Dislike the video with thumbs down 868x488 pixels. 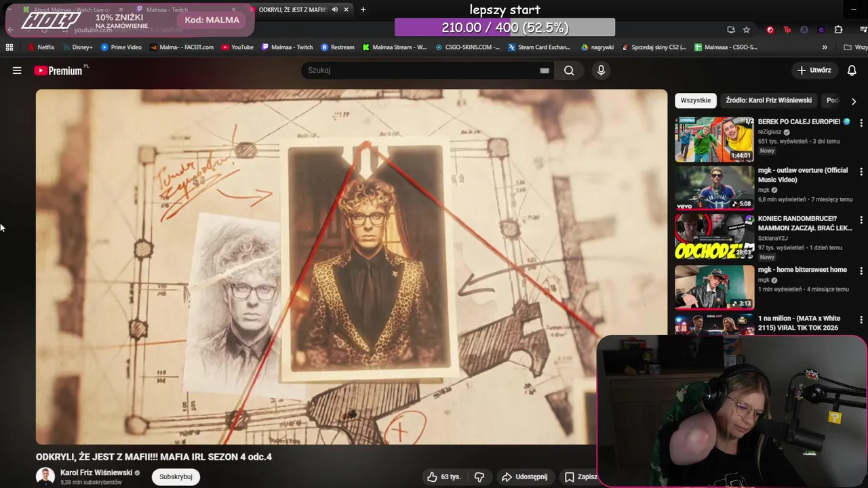click(x=479, y=477)
